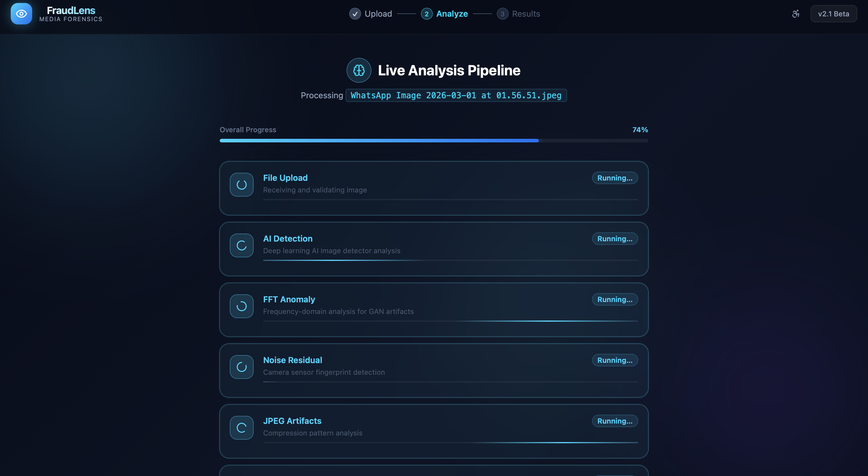Click the Noise Residual spinner icon

pos(242,367)
